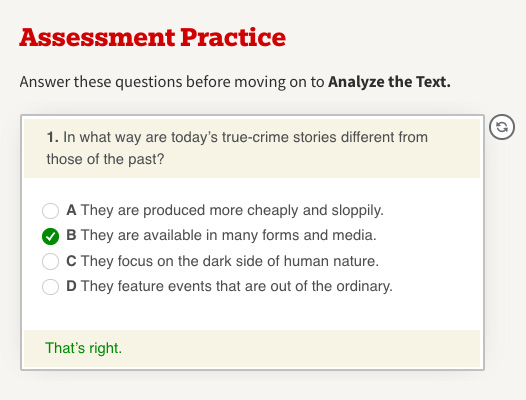Open the bold 'Analyze the Text.' reference

389,82
